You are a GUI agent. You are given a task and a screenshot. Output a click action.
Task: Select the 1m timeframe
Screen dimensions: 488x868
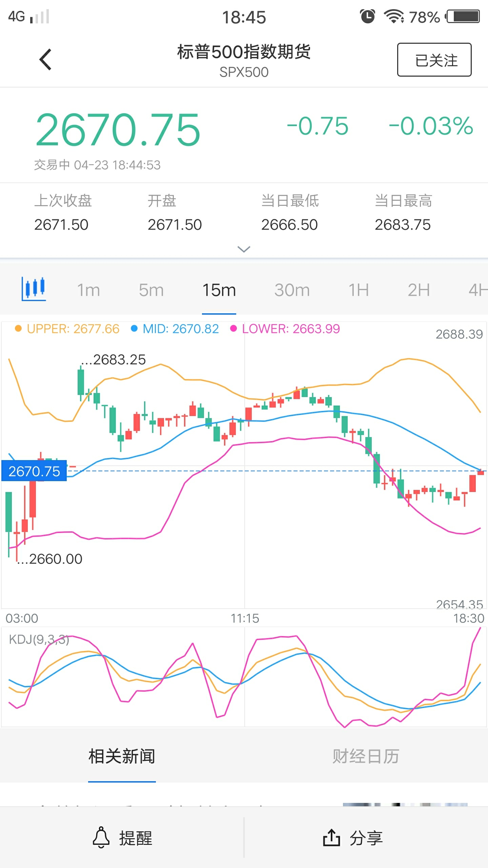coord(88,290)
